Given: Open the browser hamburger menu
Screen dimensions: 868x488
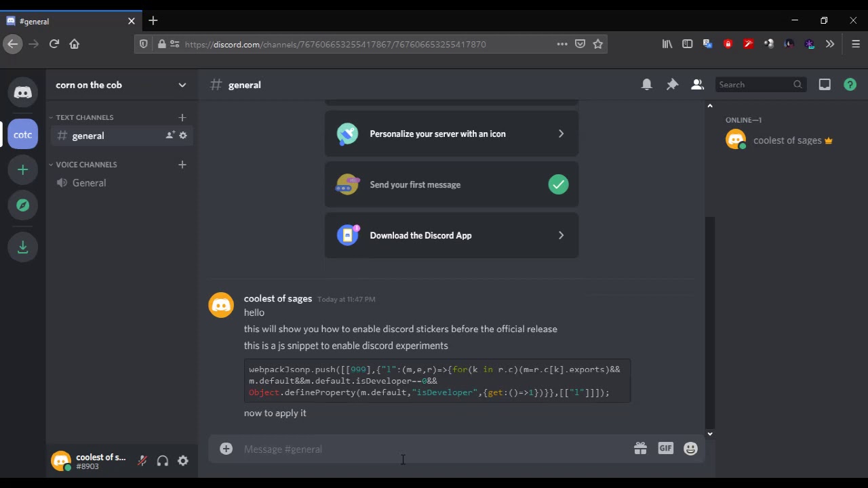Looking at the screenshot, I should tap(856, 44).
